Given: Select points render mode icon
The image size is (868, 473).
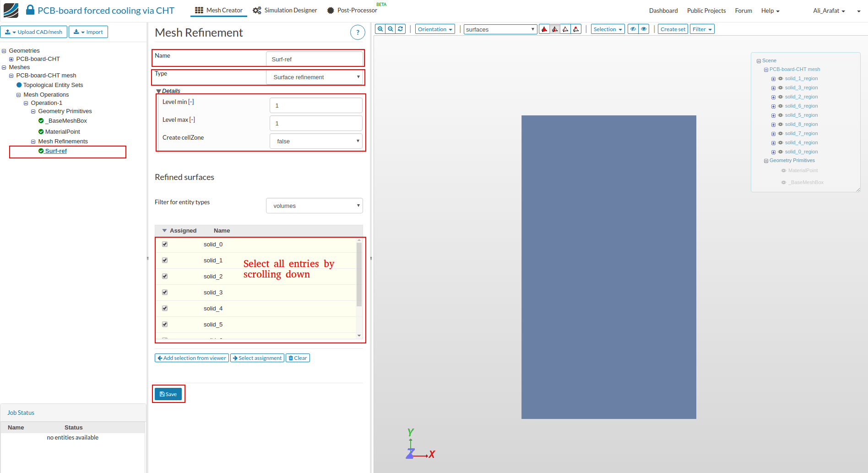Looking at the screenshot, I should coord(576,29).
